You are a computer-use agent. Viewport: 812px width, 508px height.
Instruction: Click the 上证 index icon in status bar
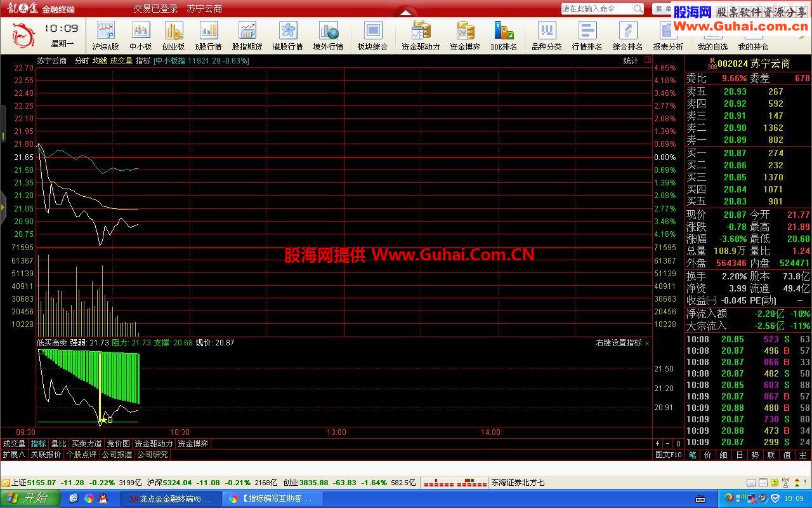[x=6, y=483]
